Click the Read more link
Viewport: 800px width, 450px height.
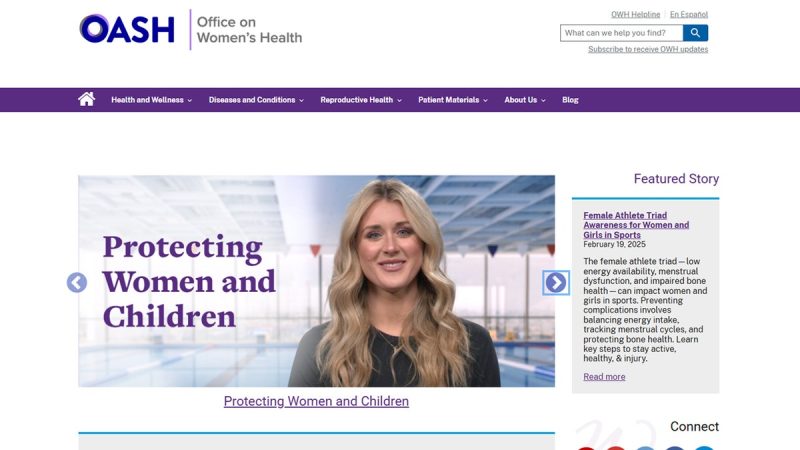[x=604, y=377]
